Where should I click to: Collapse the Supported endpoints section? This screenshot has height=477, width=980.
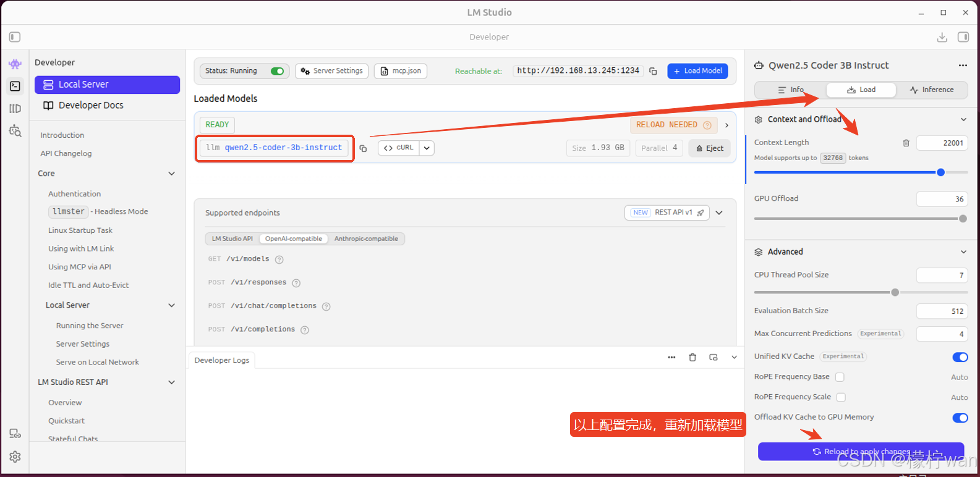pyautogui.click(x=719, y=213)
